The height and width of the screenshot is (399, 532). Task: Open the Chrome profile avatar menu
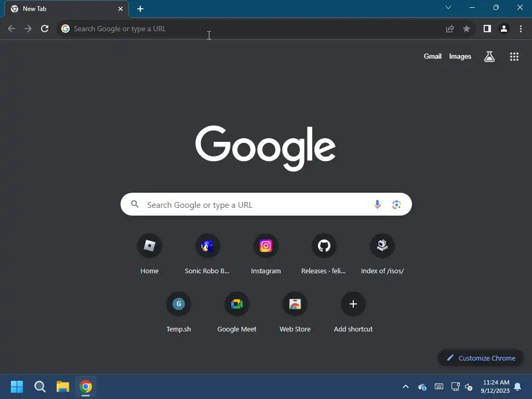click(x=504, y=29)
